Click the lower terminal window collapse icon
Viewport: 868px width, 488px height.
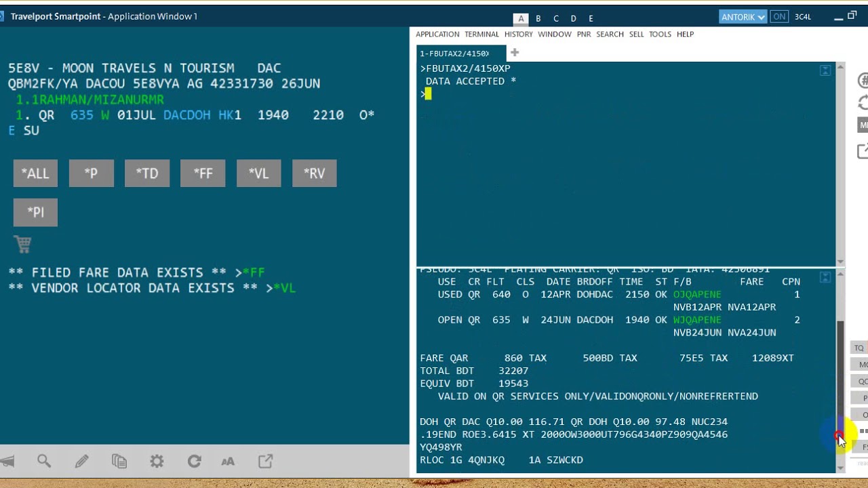pyautogui.click(x=825, y=277)
